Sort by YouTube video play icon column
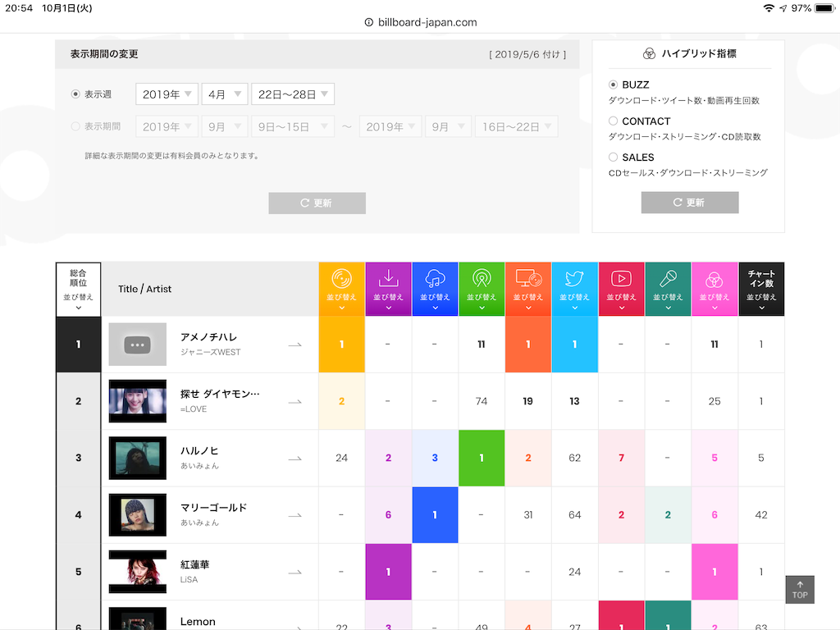This screenshot has width=840, height=630. click(x=622, y=290)
